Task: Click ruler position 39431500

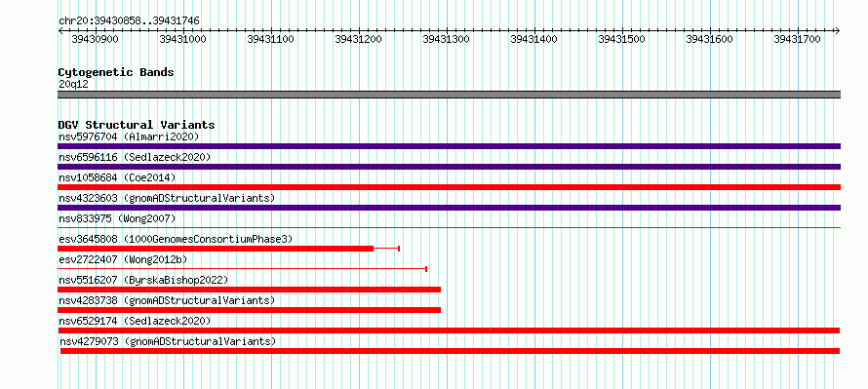Action: click(x=621, y=39)
